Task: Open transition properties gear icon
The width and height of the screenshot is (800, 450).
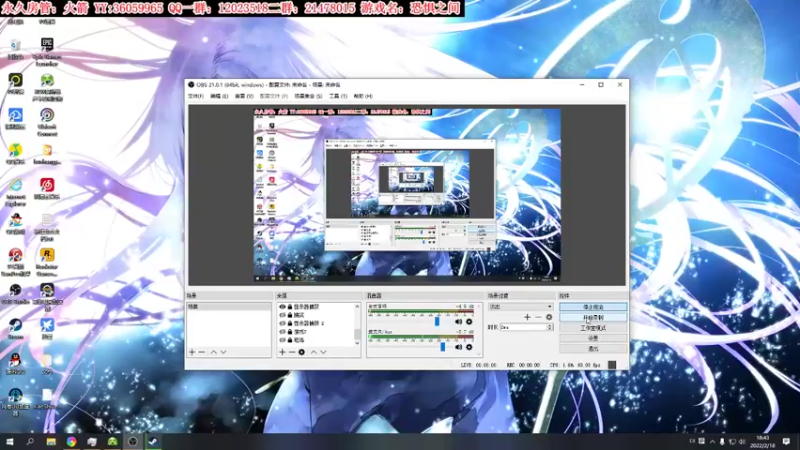Action: [x=549, y=317]
